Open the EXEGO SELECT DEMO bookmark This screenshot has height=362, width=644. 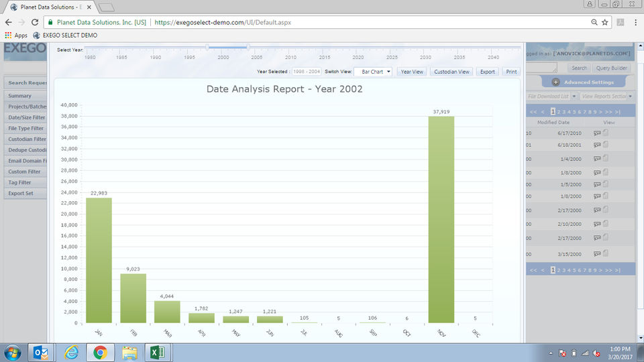pos(65,36)
